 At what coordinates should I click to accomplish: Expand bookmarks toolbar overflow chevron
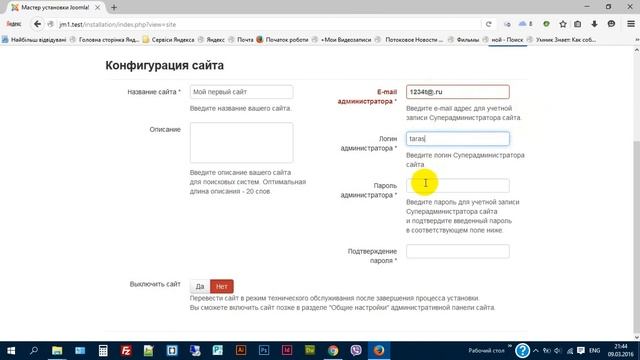pos(637,40)
